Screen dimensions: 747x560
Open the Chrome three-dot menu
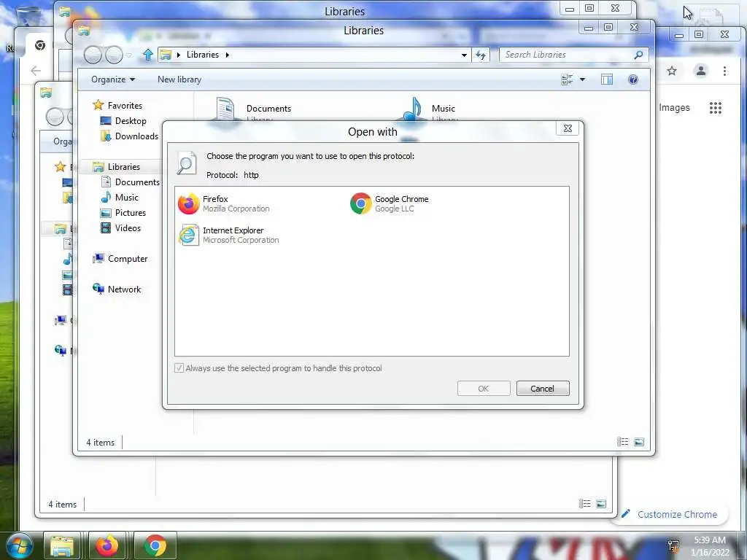[x=724, y=71]
